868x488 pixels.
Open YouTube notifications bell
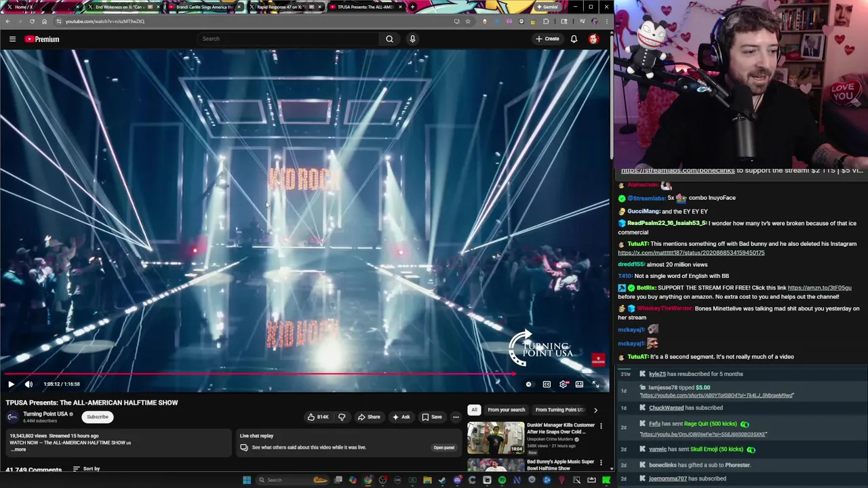(x=574, y=39)
